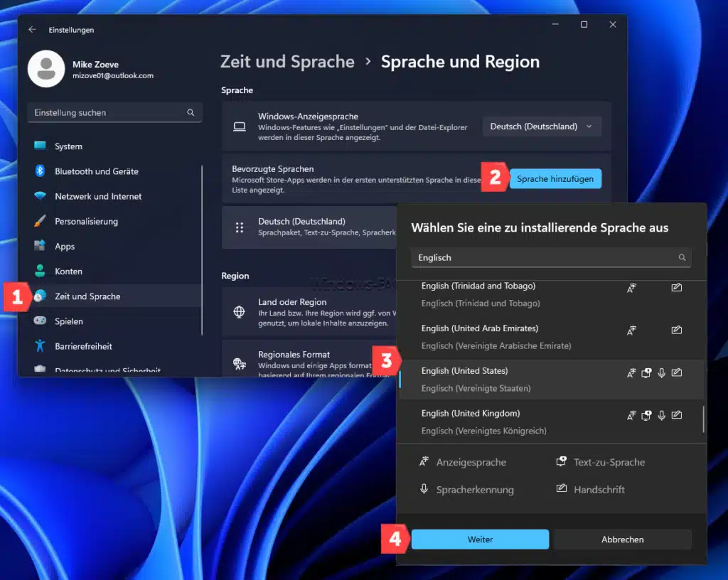Click the Handschrift icon for English (United States)
Screen dimensions: 728x580
676,372
